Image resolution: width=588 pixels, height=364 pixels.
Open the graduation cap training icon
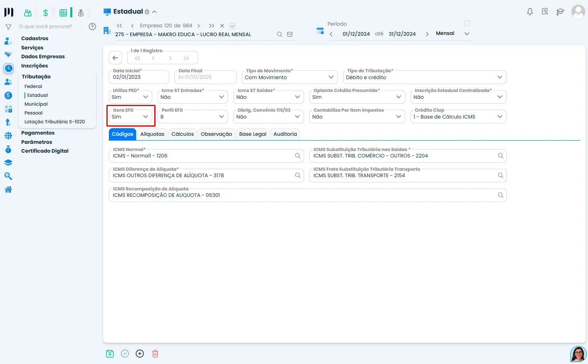pyautogui.click(x=560, y=12)
